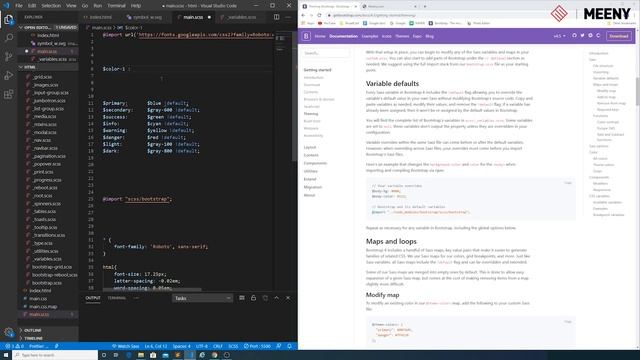Viewport: 640px width, 360px height.
Task: Click the Download button on Bootstrap site
Action: tap(619, 36)
